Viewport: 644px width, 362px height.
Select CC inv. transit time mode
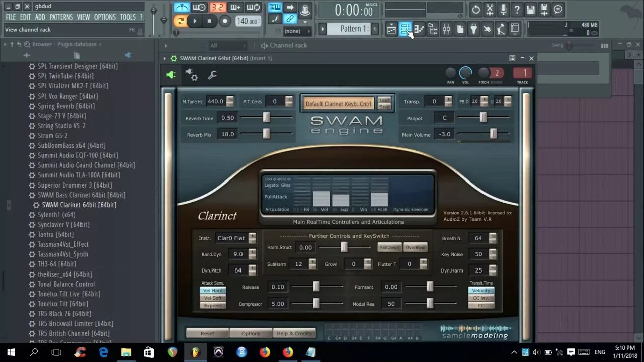coord(481,298)
